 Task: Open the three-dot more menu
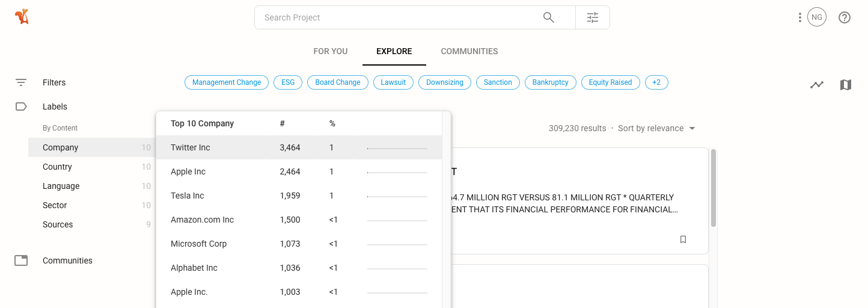coord(799,17)
